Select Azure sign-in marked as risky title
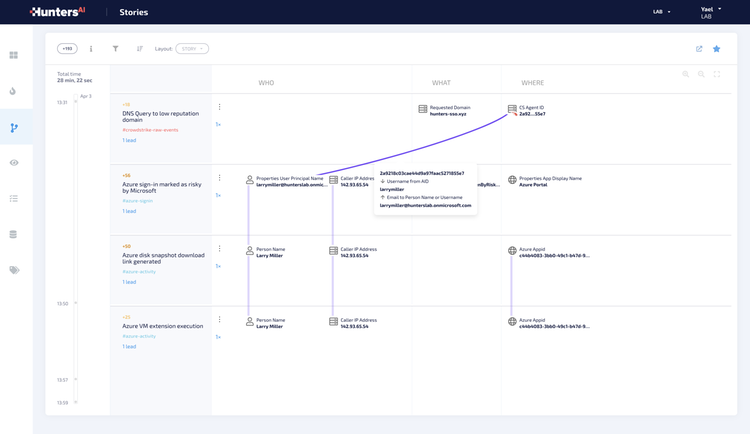750x434 pixels. pos(162,188)
